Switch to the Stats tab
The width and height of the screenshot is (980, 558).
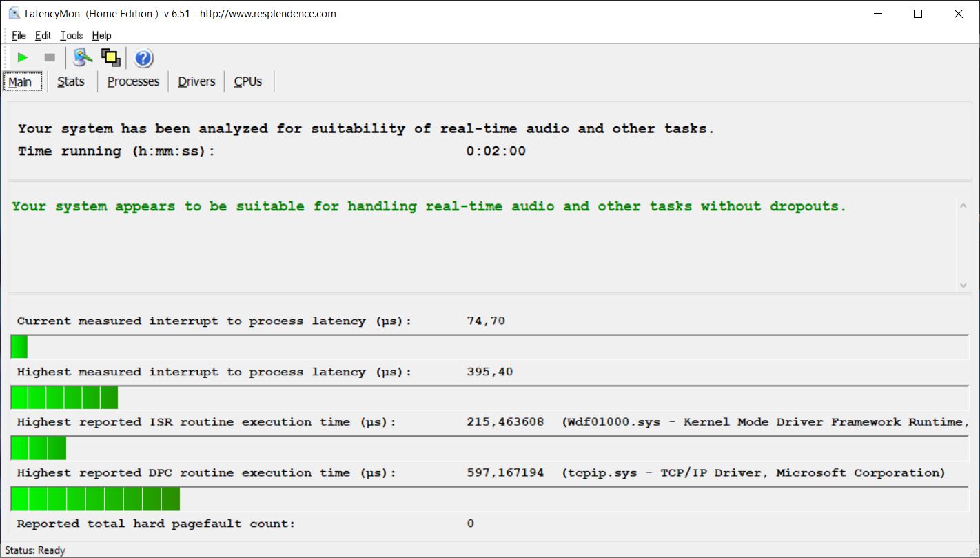pyautogui.click(x=71, y=81)
